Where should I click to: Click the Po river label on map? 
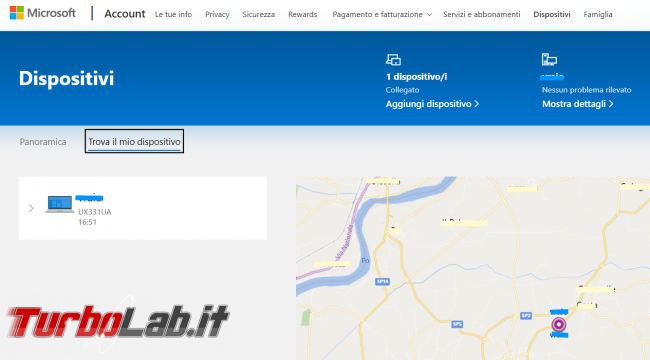point(365,260)
